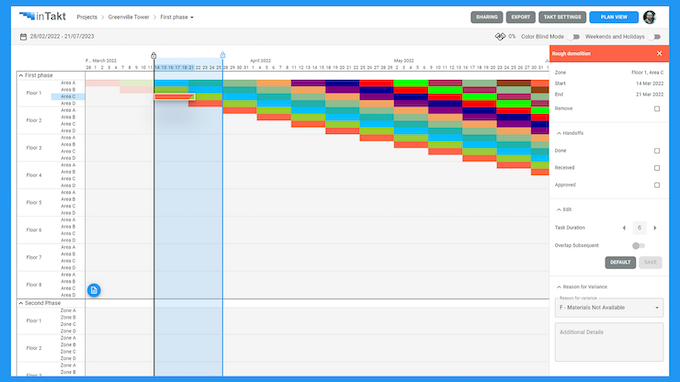680x382 pixels.
Task: Open TAKT SETTINGS
Action: click(562, 17)
